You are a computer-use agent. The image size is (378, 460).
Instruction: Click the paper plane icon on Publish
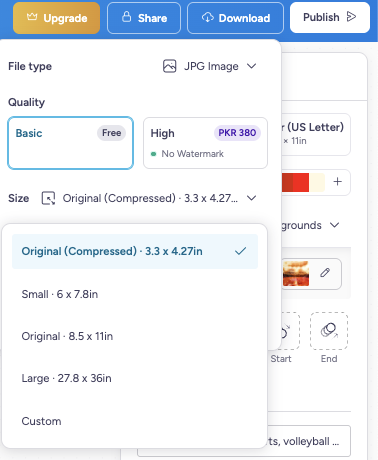[351, 17]
